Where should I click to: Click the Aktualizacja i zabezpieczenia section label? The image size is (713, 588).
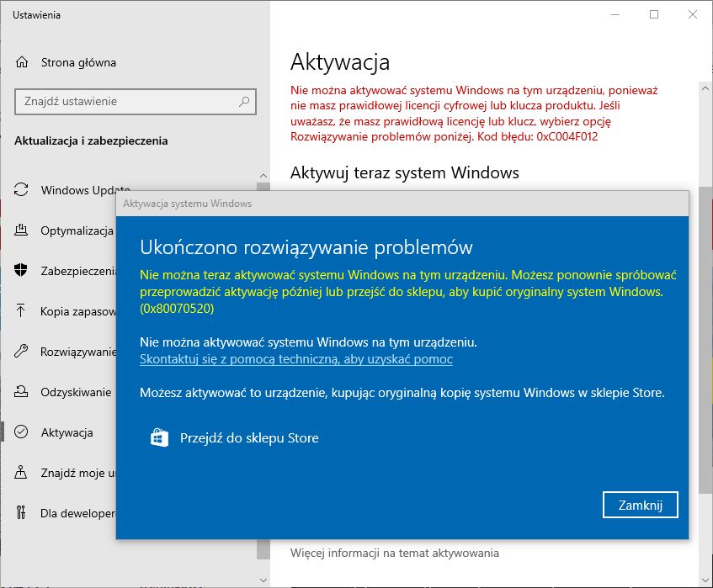coord(91,140)
